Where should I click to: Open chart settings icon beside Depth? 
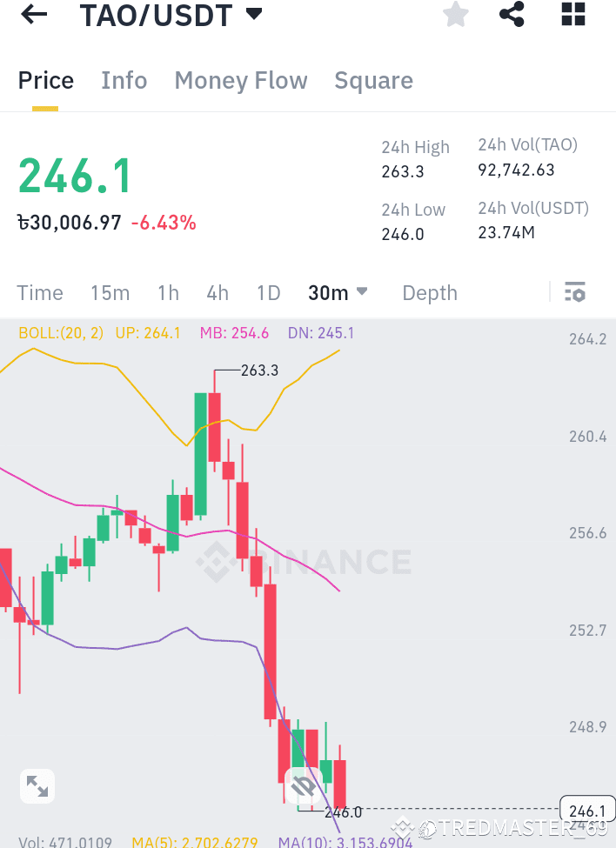coord(575,293)
